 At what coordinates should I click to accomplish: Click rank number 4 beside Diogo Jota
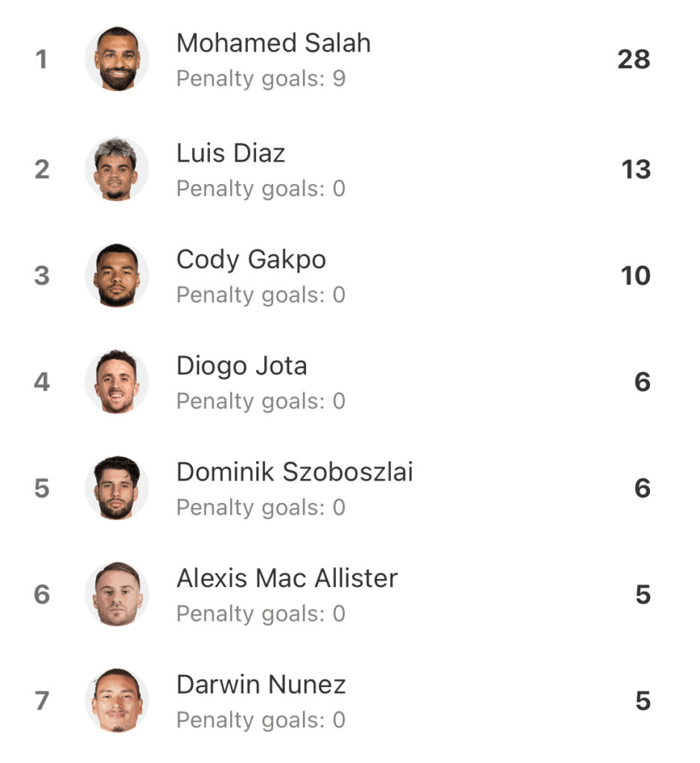42,382
